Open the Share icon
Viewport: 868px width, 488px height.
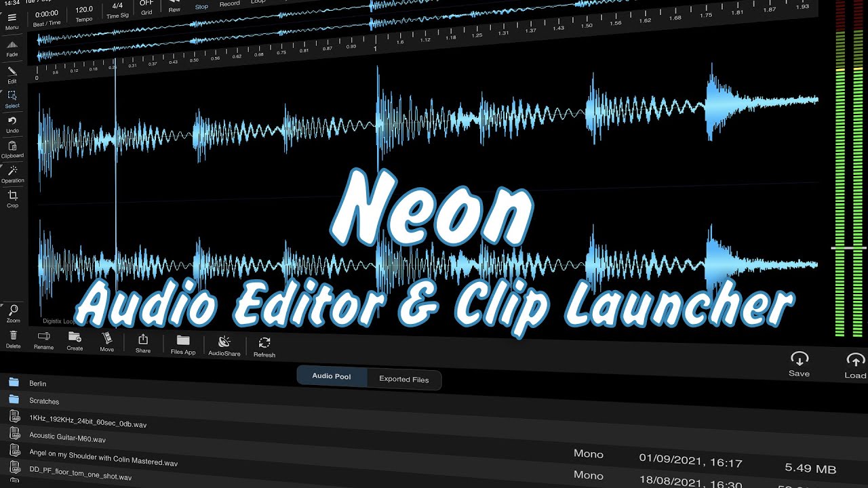[143, 339]
